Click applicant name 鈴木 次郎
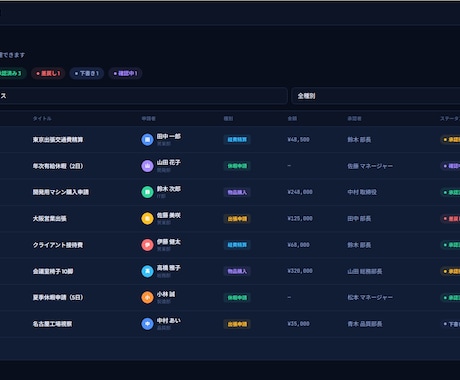Screen dimensions: 460x380 (169, 189)
